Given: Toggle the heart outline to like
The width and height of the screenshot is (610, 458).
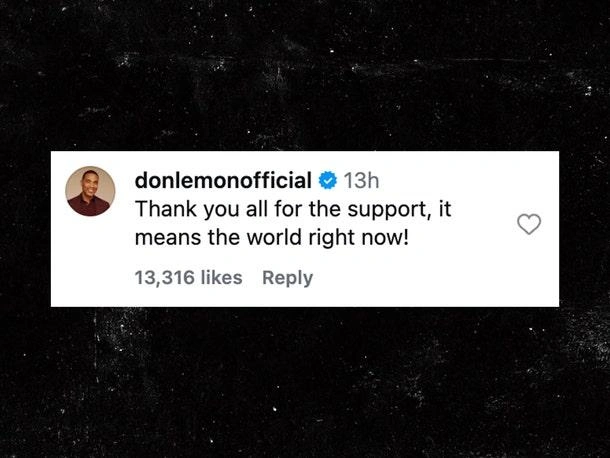Looking at the screenshot, I should point(529,224).
